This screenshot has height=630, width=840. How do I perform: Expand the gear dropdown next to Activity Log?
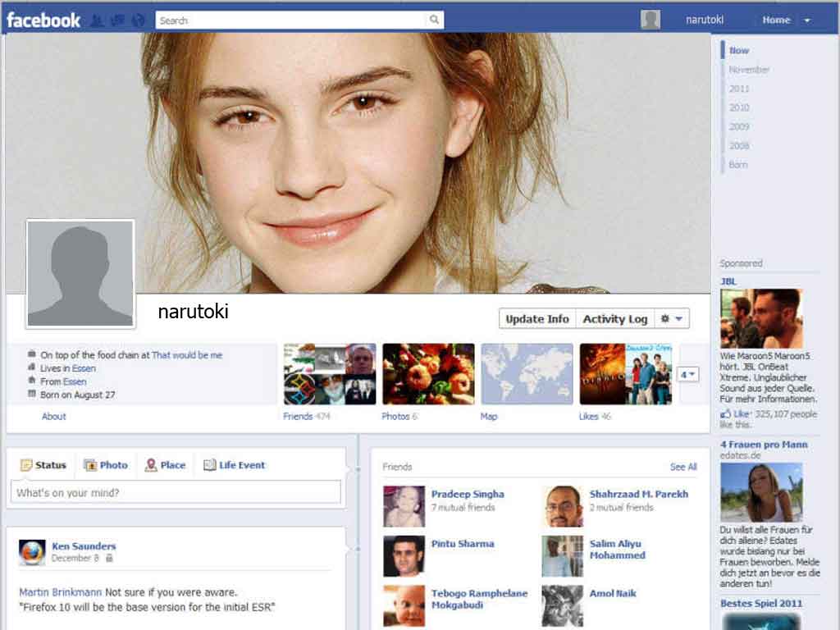[x=679, y=318]
